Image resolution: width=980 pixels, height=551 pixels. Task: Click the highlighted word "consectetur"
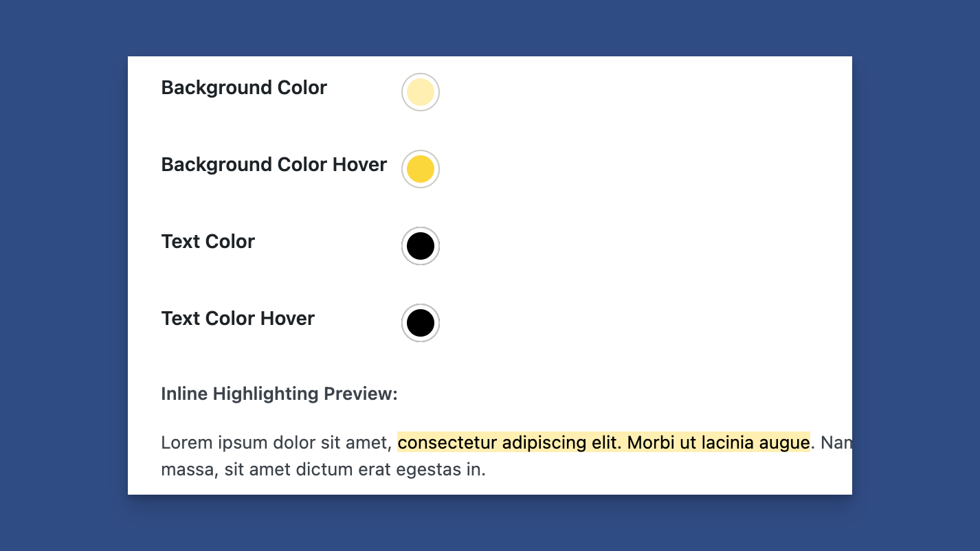(447, 443)
